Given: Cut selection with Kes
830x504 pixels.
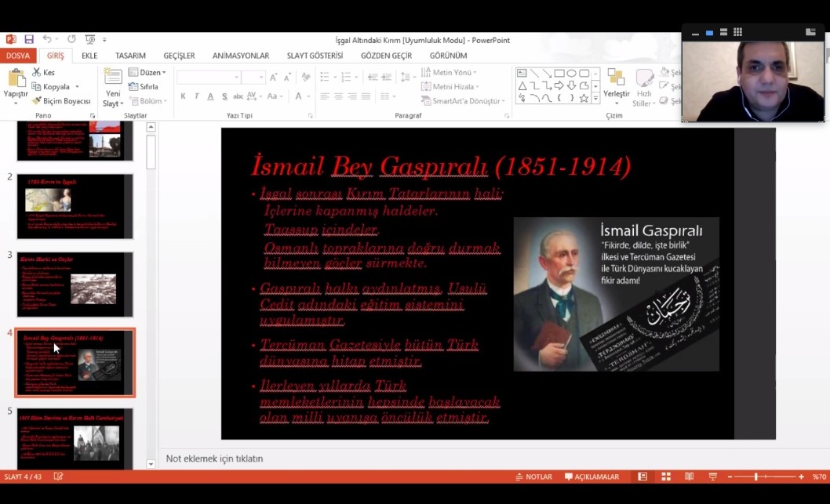Looking at the screenshot, I should (43, 72).
